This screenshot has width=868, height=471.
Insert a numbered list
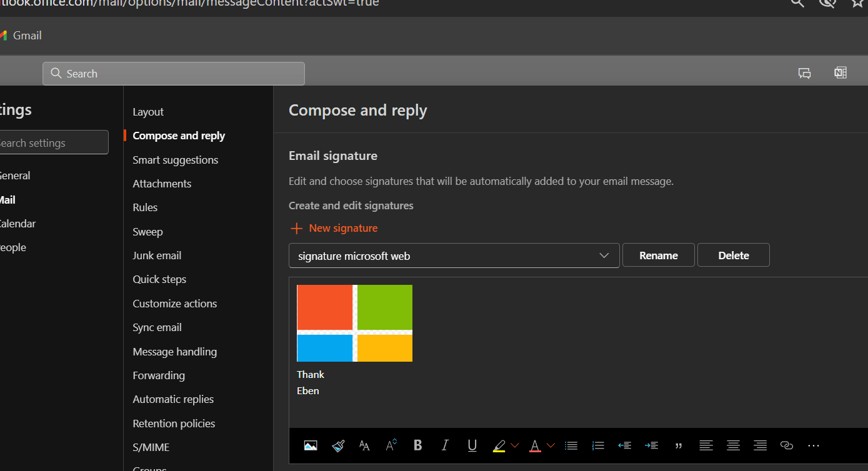click(598, 445)
